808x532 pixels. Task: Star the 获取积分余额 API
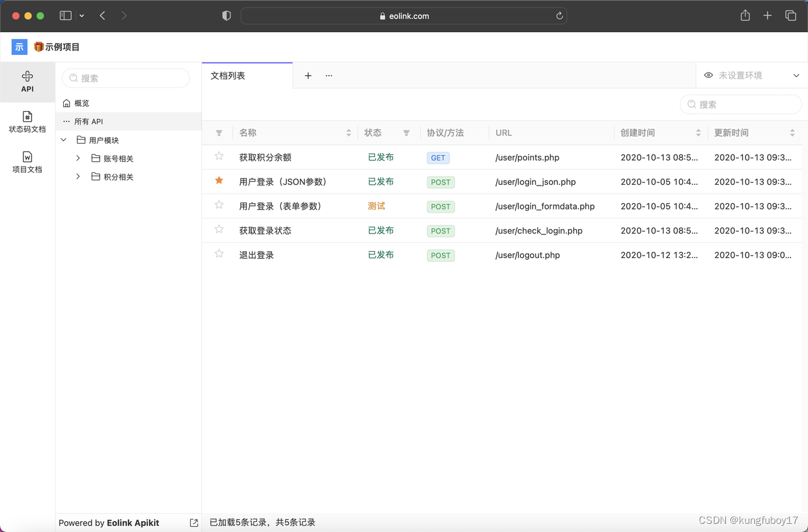(x=219, y=156)
